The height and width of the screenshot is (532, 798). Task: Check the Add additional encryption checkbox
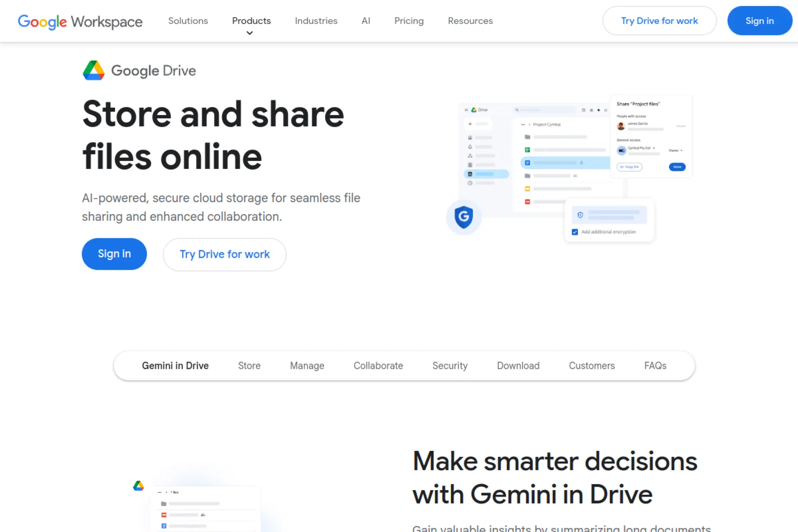[x=575, y=231]
